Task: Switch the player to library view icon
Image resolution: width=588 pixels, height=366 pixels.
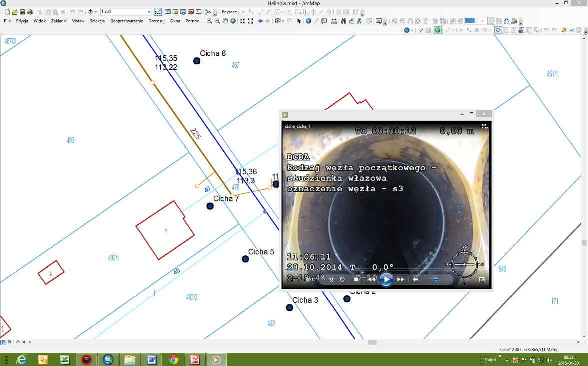Action: pyautogui.click(x=484, y=126)
